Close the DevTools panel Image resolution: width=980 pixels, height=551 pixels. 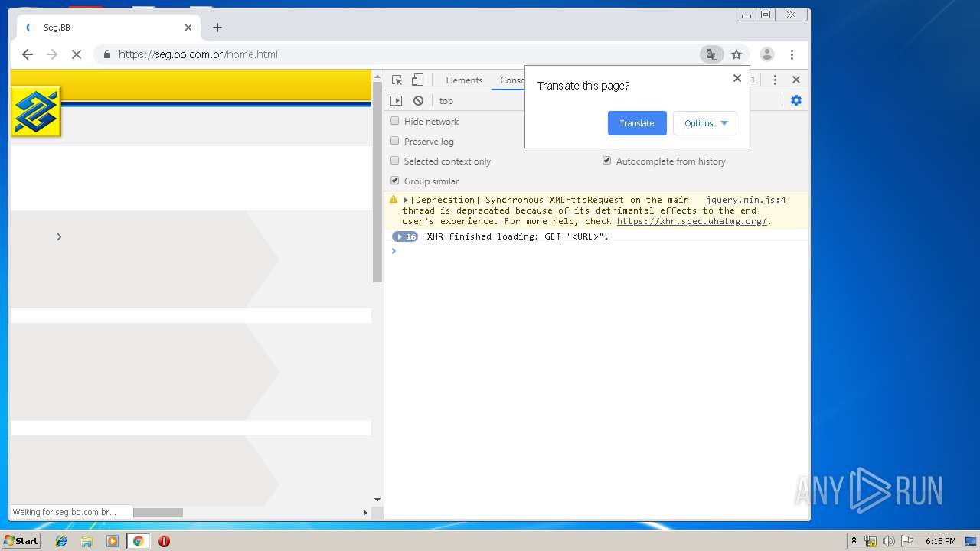tap(796, 80)
